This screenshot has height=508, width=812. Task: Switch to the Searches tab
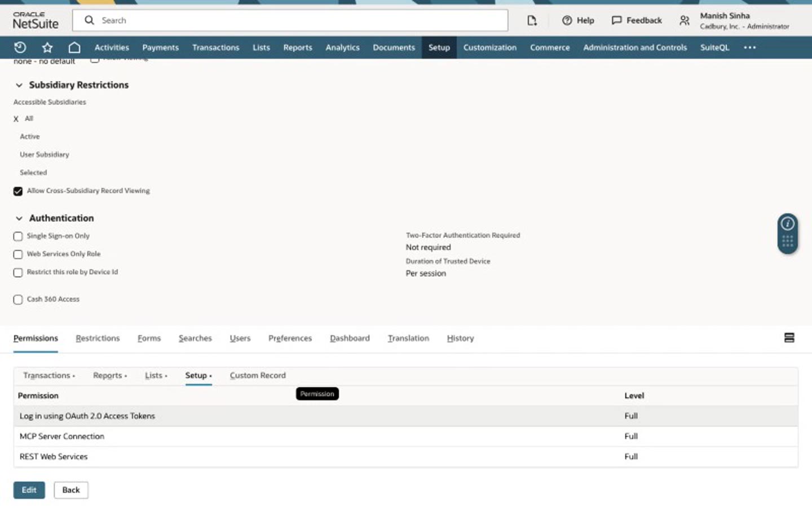click(x=195, y=338)
